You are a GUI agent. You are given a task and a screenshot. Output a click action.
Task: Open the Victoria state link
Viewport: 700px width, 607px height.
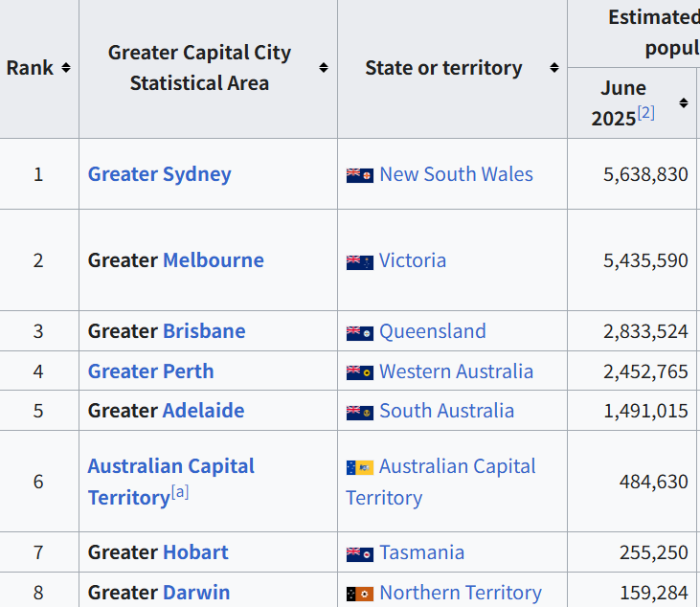tap(413, 260)
